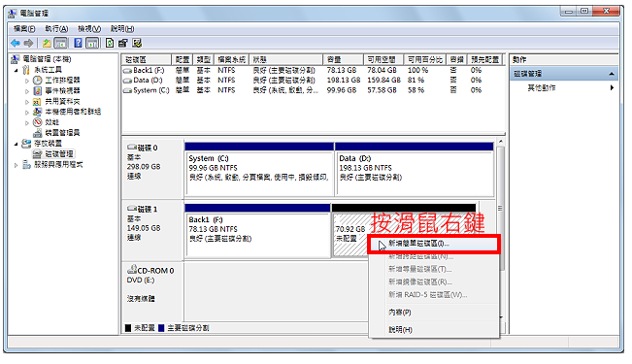Click the last toolbar icon with a checkmark
The image size is (632, 364).
[137, 43]
